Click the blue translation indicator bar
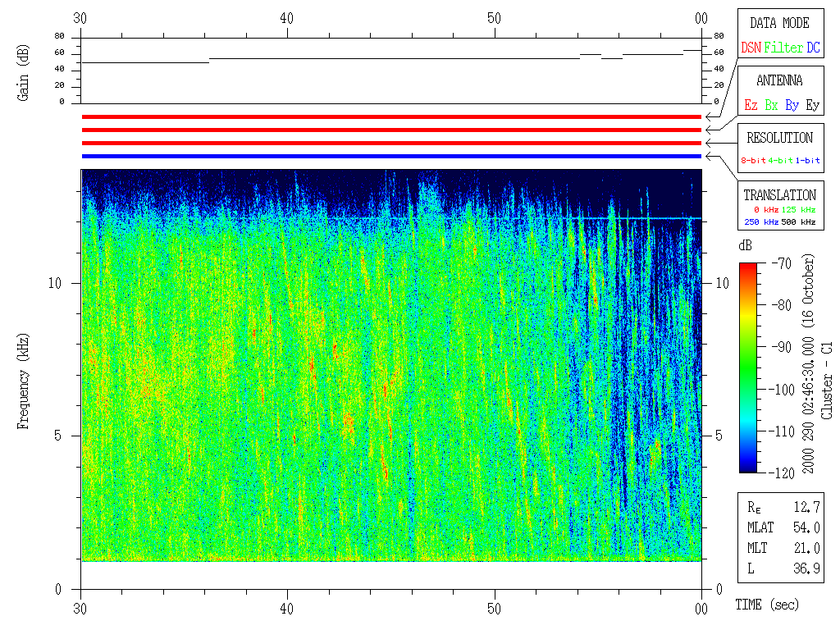The height and width of the screenshot is (630, 840). [x=391, y=156]
